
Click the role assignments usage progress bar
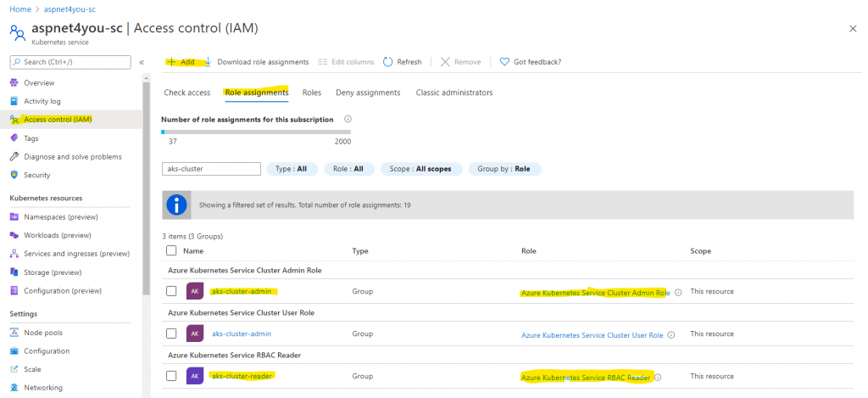pyautogui.click(x=256, y=132)
